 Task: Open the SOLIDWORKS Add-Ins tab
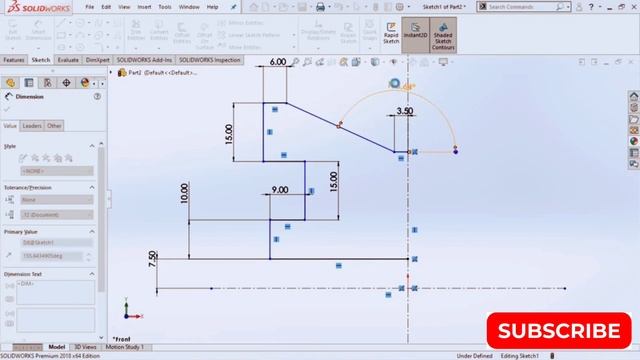coord(144,60)
